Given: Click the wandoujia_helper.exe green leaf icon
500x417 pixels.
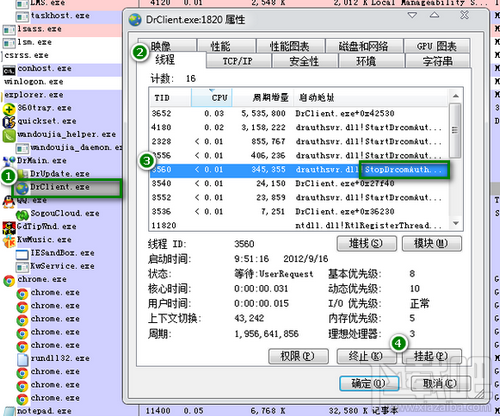Looking at the screenshot, I should [9, 135].
